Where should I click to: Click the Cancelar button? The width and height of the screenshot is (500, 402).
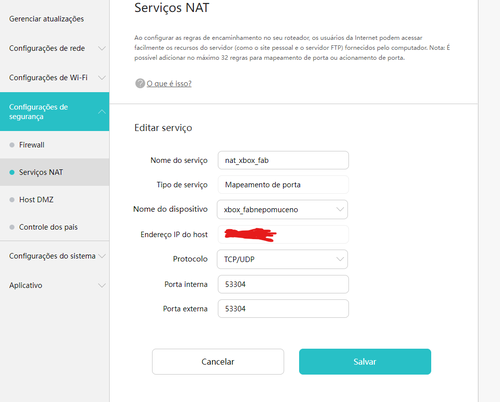pyautogui.click(x=218, y=362)
